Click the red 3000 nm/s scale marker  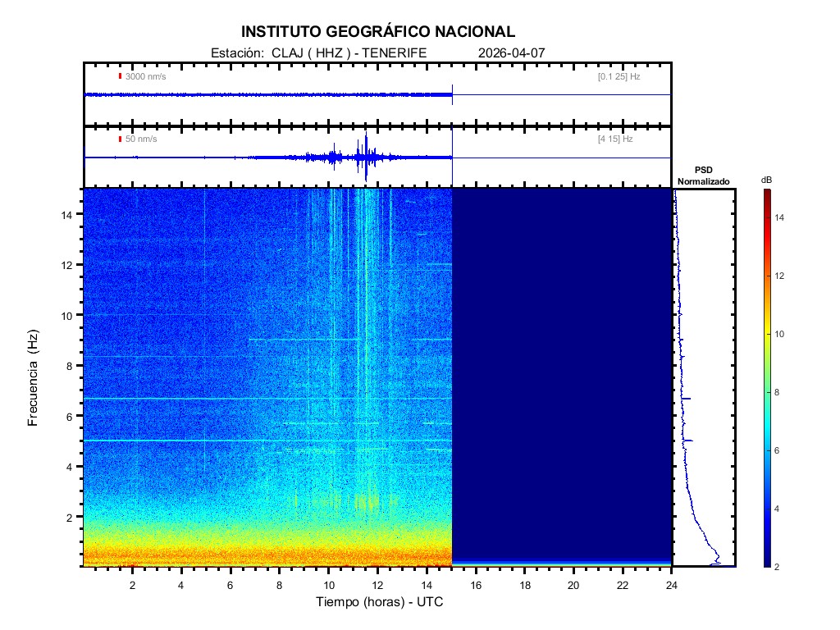tap(121, 76)
